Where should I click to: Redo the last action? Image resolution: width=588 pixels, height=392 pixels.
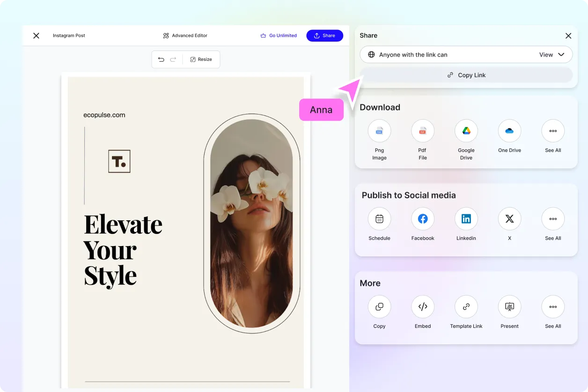(x=173, y=59)
